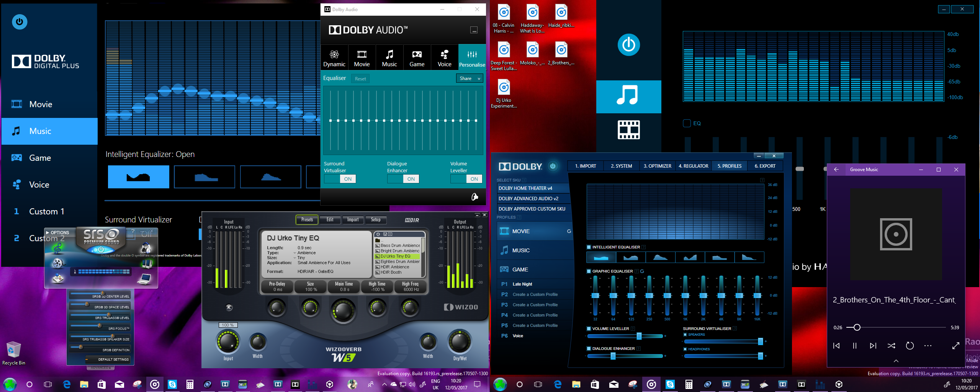The image size is (980, 392).
Task: Click SRS DEFAULT SETTINGS button
Action: 108,359
